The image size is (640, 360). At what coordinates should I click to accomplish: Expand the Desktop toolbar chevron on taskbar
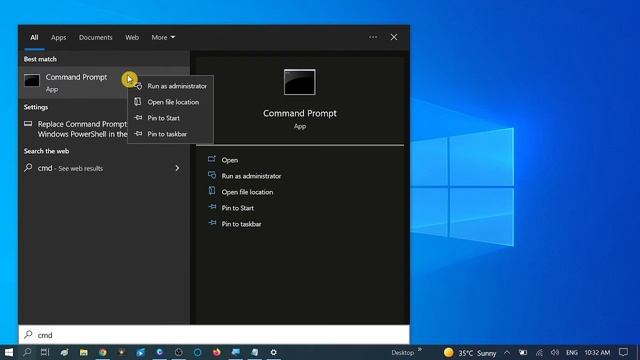point(420,350)
